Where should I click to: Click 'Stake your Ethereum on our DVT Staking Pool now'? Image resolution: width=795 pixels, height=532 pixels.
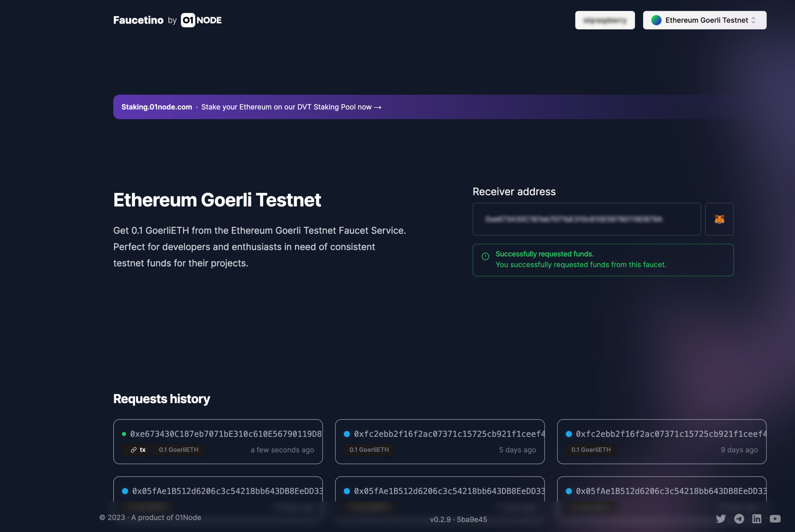(291, 107)
